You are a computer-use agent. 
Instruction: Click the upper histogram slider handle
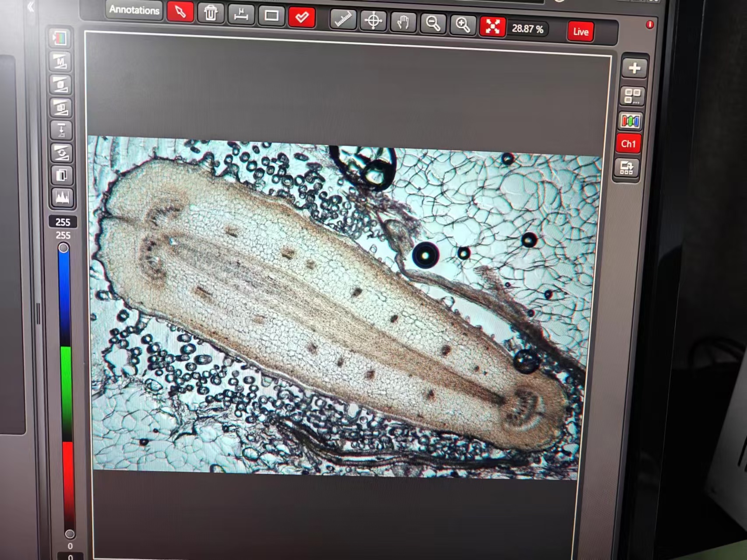pyautogui.click(x=63, y=248)
